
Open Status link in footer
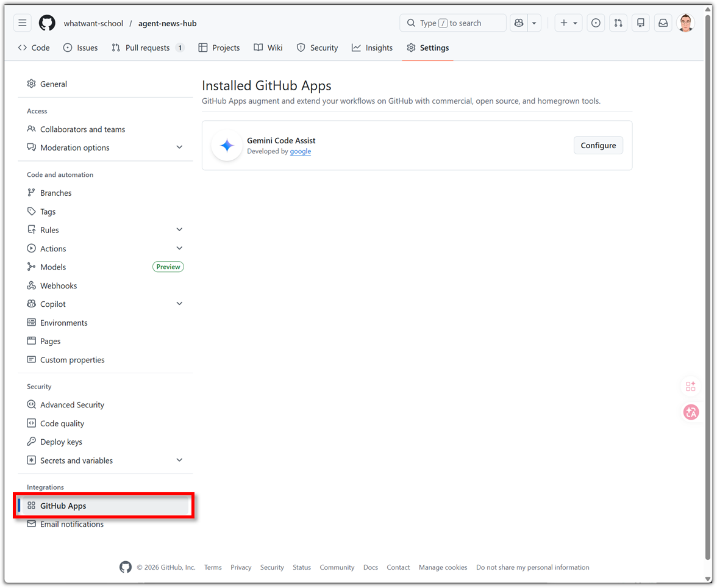pos(302,567)
